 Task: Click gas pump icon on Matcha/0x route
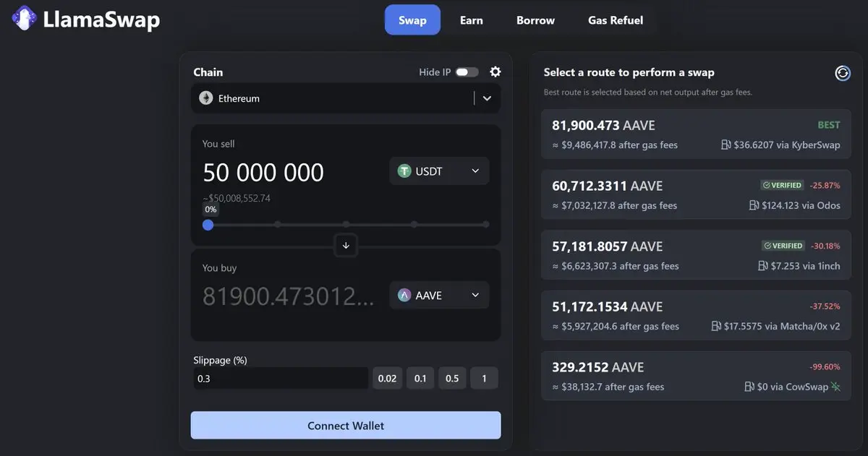[716, 326]
